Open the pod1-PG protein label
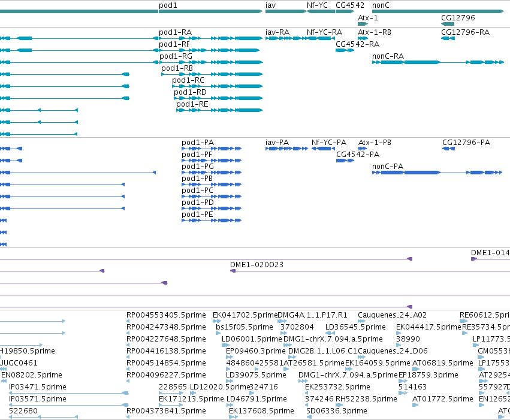The image size is (510, 420). (x=198, y=167)
